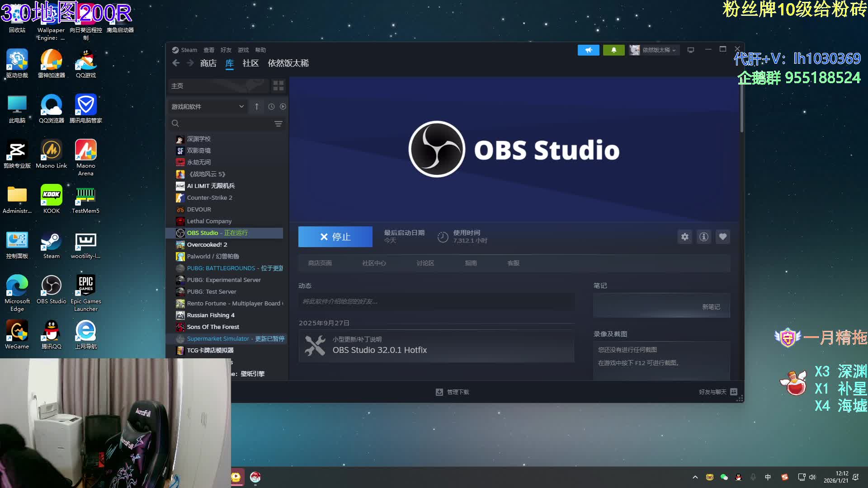
Task: Switch to the 商店 tab
Action: point(208,63)
